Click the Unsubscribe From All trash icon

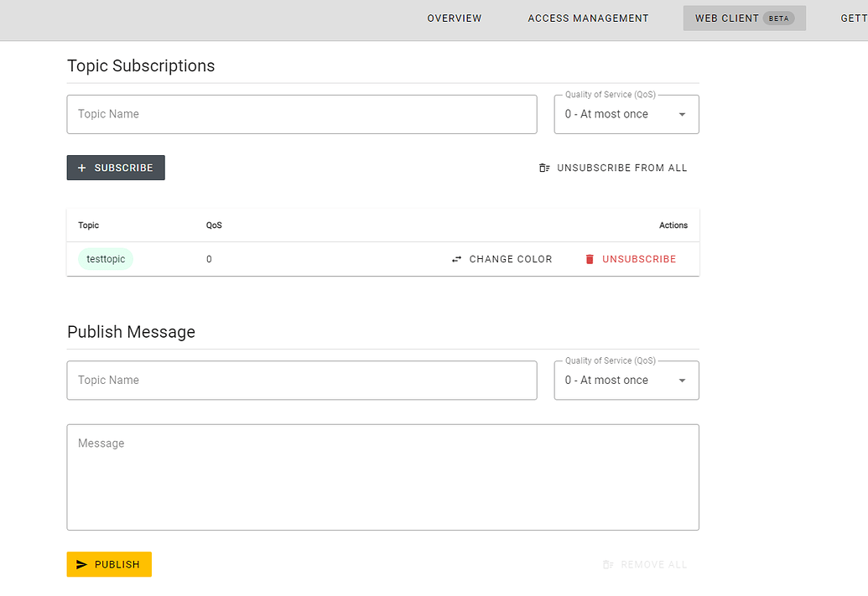544,168
